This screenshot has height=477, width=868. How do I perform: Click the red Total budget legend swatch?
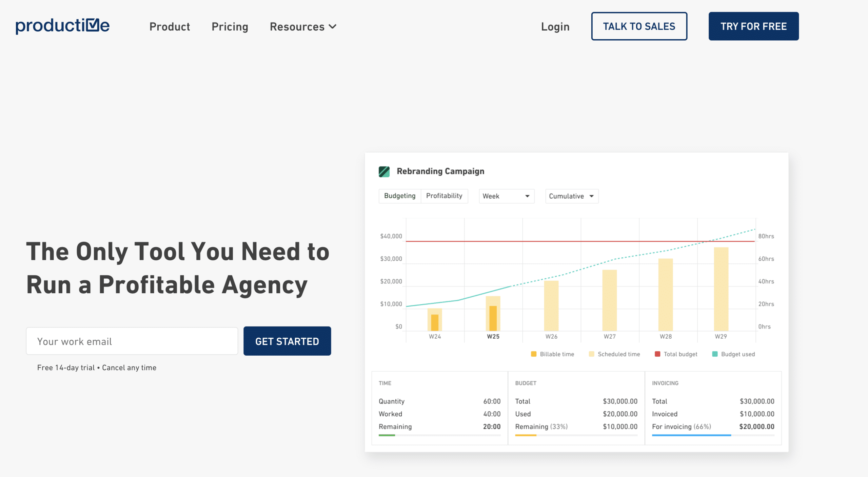(657, 354)
